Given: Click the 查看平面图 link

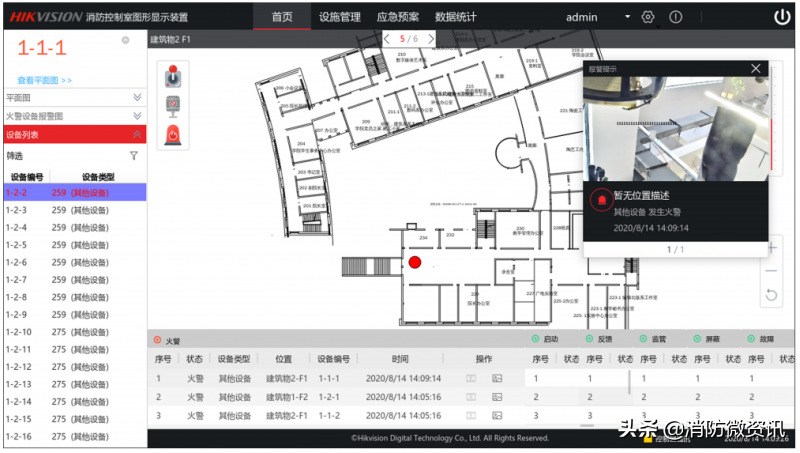Looking at the screenshot, I should point(44,80).
